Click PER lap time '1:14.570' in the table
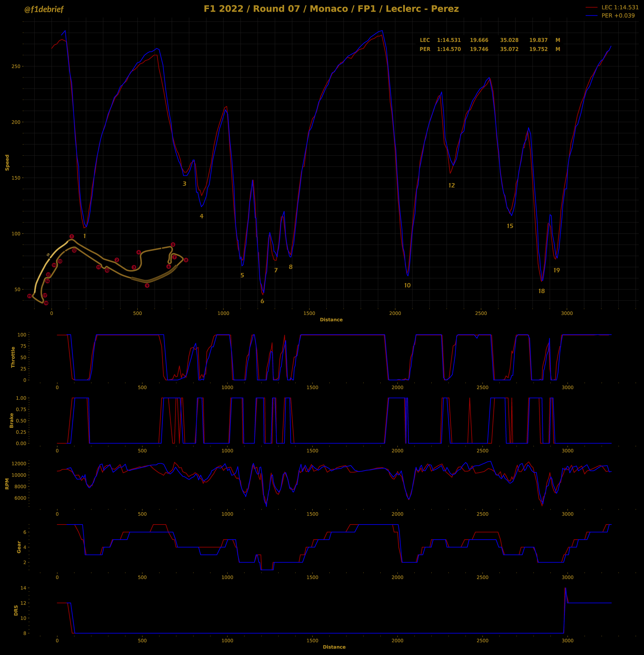 point(449,49)
